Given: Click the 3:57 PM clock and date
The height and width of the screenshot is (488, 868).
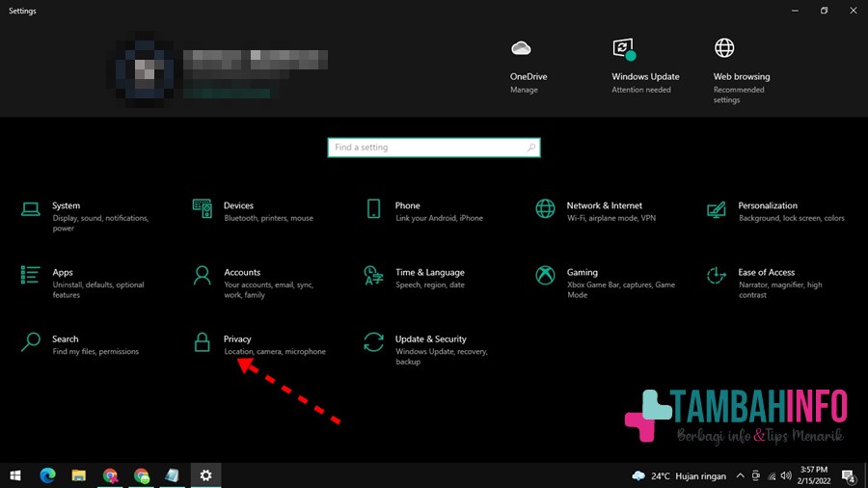Looking at the screenshot, I should tap(814, 475).
